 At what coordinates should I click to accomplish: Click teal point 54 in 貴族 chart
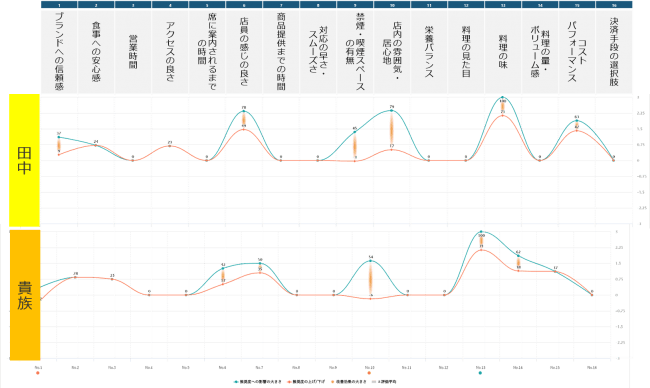[370, 261]
